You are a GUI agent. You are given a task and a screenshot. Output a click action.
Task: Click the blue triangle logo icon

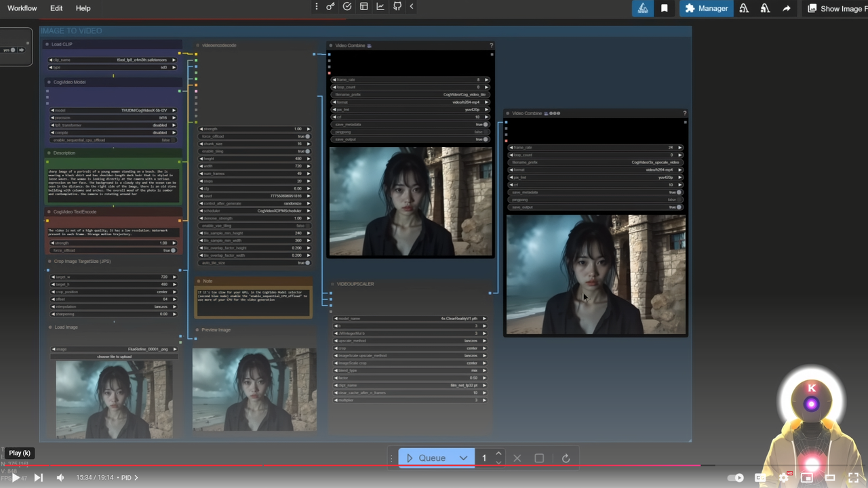click(x=643, y=8)
